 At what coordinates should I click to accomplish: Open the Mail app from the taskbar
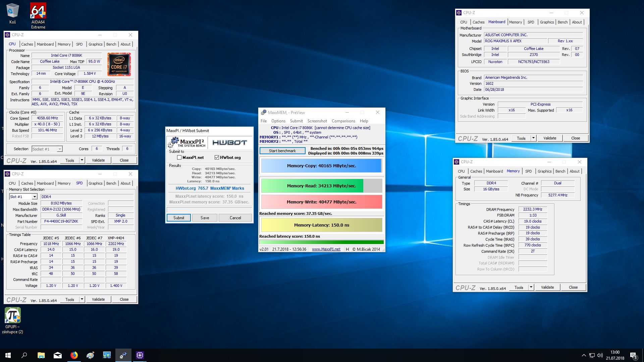click(x=58, y=355)
